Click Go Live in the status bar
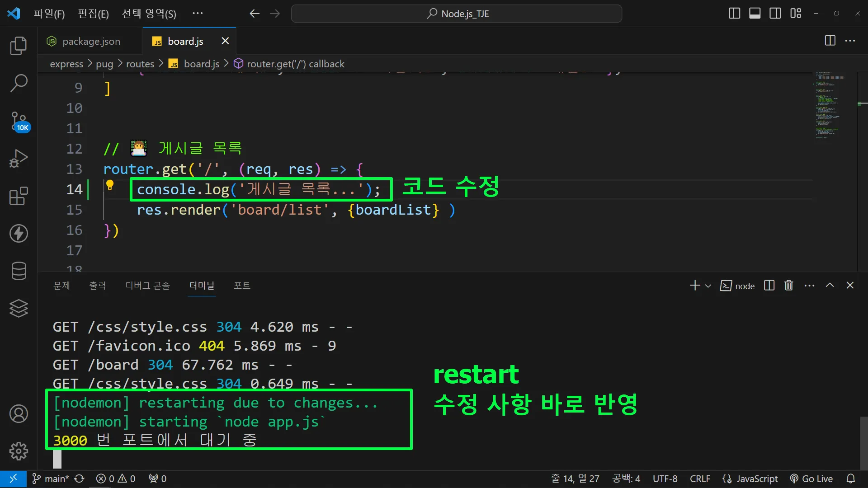Image resolution: width=868 pixels, height=488 pixels. pos(811,479)
